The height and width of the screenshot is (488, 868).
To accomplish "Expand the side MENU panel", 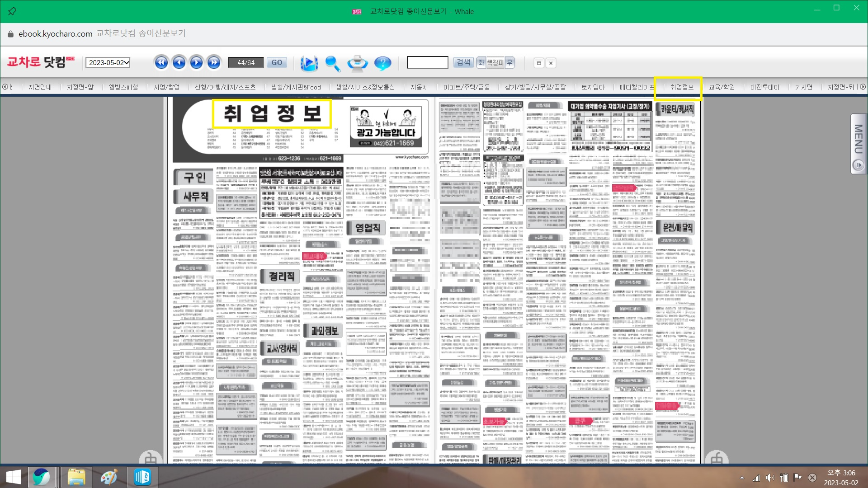I will tap(858, 144).
